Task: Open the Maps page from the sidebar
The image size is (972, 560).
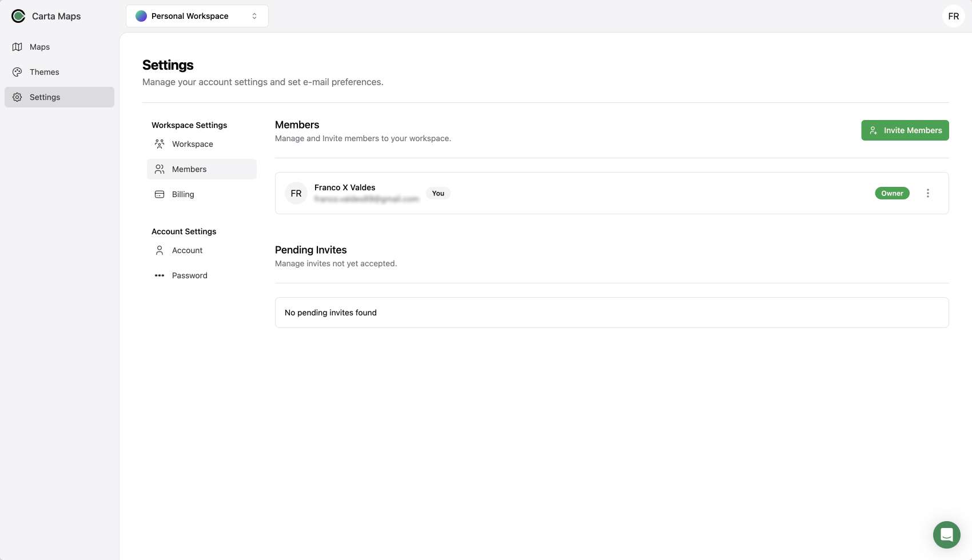Action: pyautogui.click(x=39, y=47)
